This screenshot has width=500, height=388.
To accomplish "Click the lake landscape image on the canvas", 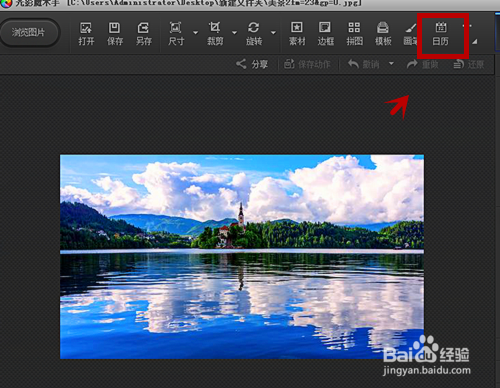I will (242, 257).
